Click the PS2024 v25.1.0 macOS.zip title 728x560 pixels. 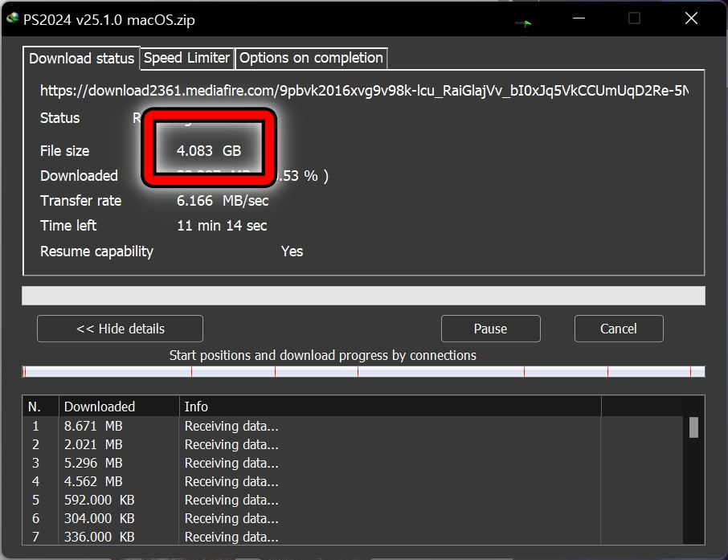pyautogui.click(x=109, y=20)
